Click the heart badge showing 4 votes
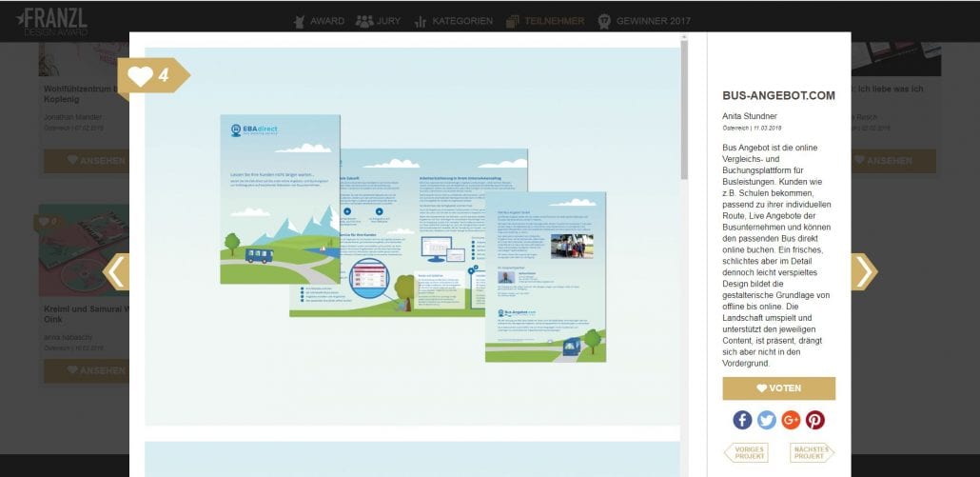The image size is (980, 477). [153, 75]
